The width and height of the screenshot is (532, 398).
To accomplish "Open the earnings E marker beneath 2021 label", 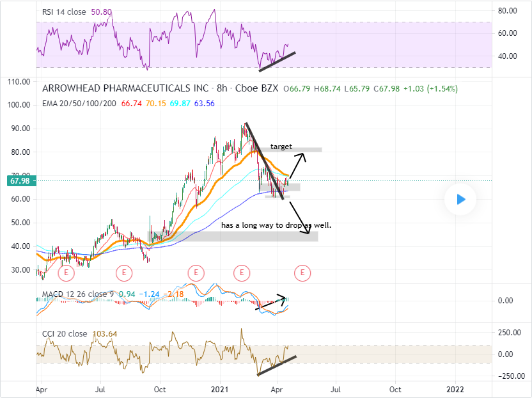I will pos(241,273).
